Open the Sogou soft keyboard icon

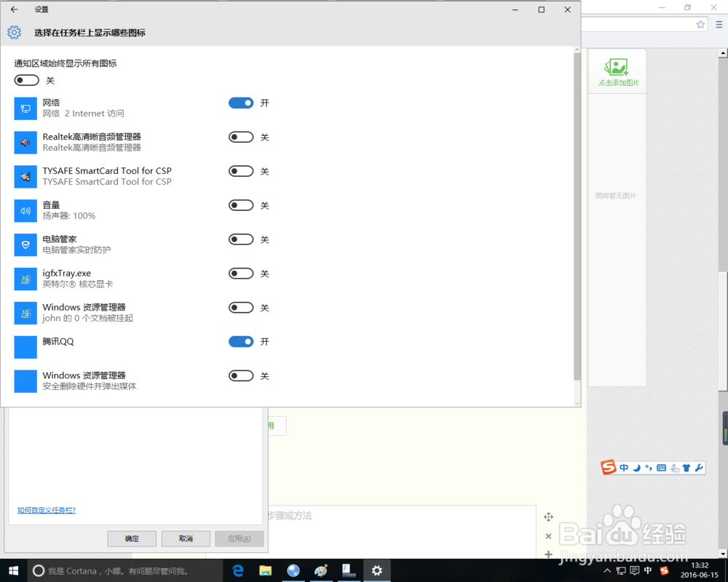[662, 468]
